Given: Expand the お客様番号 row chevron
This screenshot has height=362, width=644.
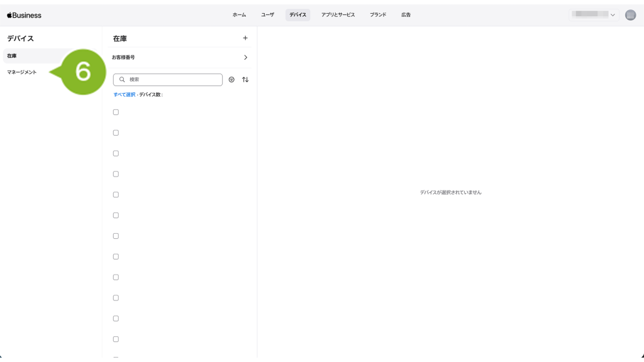Looking at the screenshot, I should tap(245, 58).
